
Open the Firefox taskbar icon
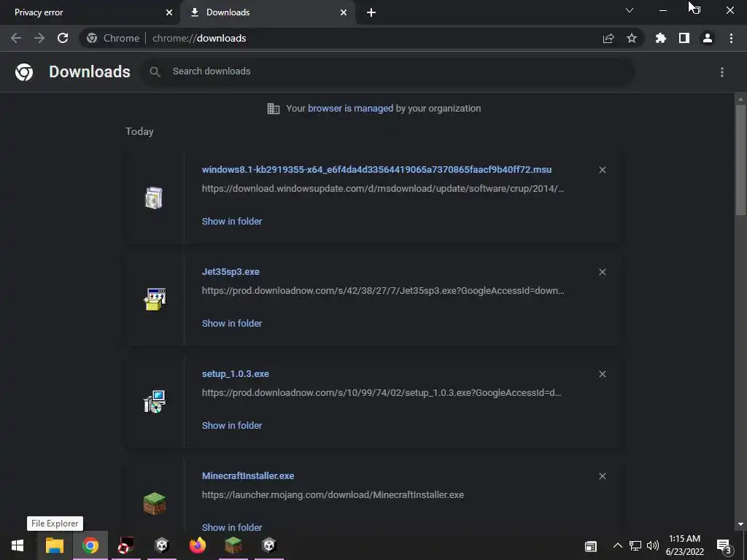pos(197,545)
